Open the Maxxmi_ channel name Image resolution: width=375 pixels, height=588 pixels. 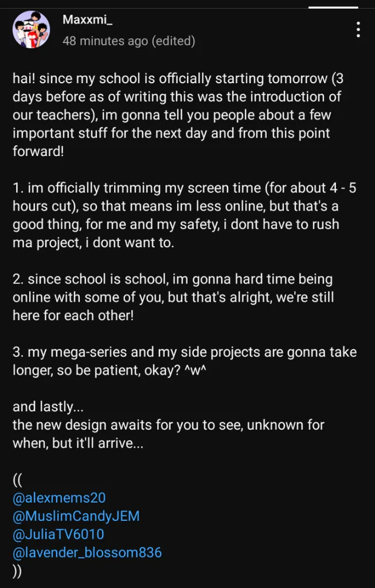pos(87,20)
